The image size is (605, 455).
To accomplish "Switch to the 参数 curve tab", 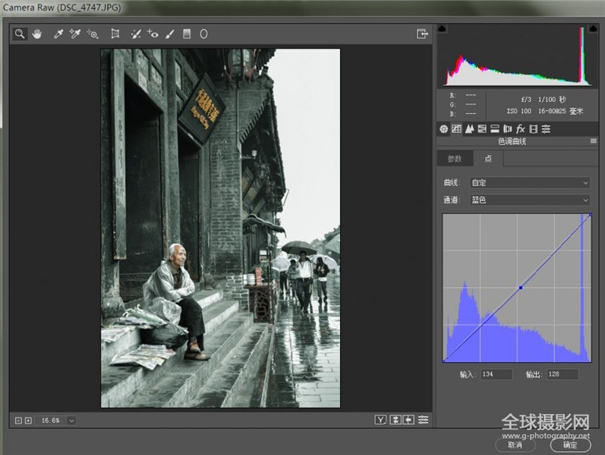I will [455, 159].
